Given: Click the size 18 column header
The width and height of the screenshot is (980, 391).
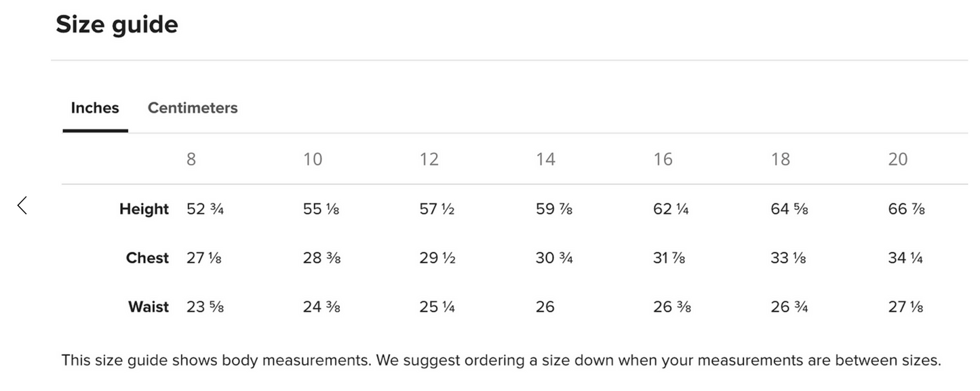Looking at the screenshot, I should tap(781, 159).
